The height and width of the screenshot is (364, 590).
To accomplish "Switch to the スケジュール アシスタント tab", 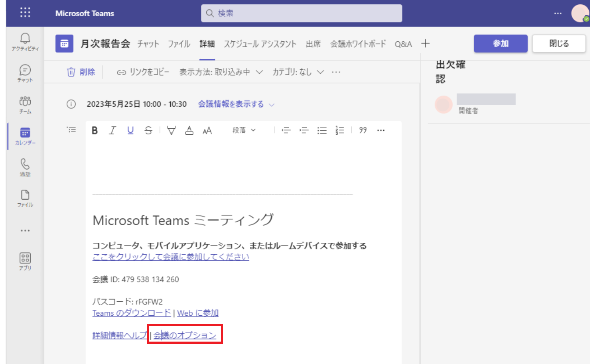I will tap(260, 44).
